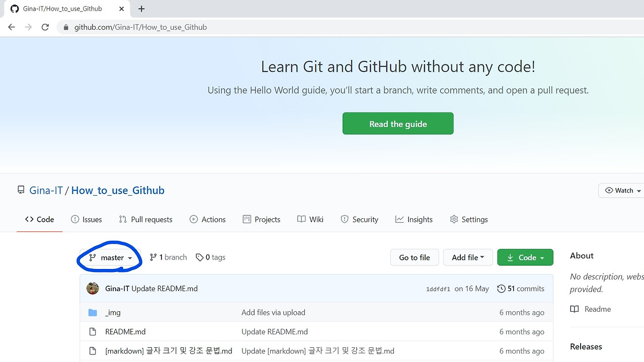
Task: Switch to the Issues tab
Action: [87, 219]
